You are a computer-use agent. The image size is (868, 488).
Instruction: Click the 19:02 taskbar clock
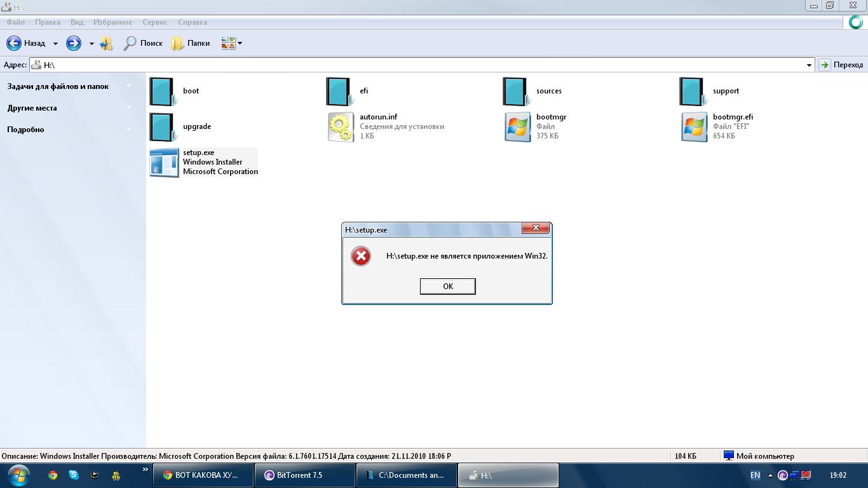click(838, 475)
